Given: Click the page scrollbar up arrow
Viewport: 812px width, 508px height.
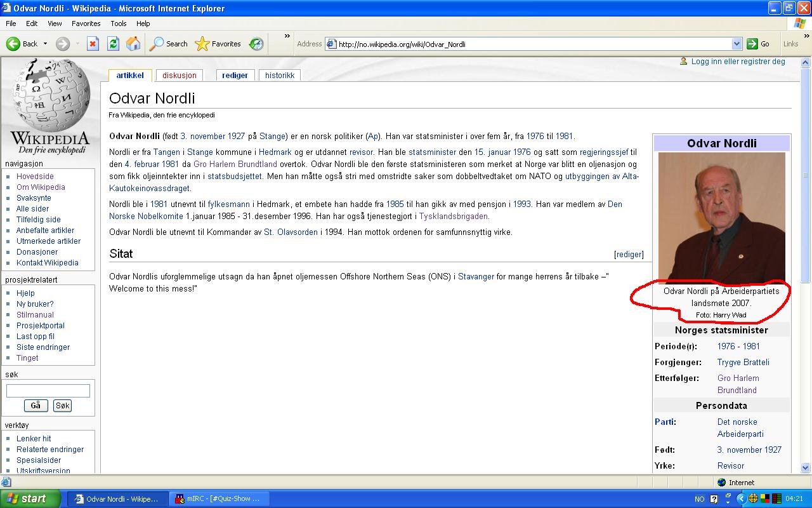Looking at the screenshot, I should [806, 63].
